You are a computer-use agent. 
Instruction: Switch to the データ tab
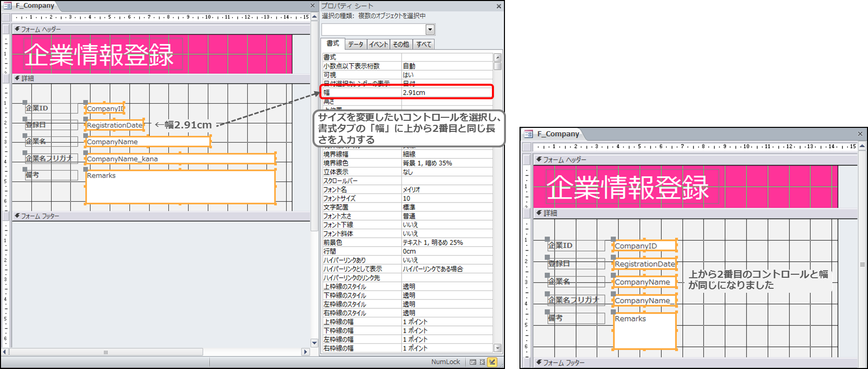point(356,44)
